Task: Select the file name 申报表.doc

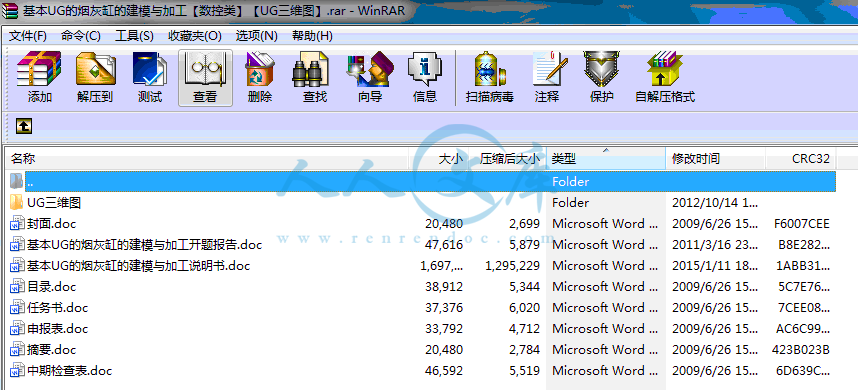Action: (57, 329)
